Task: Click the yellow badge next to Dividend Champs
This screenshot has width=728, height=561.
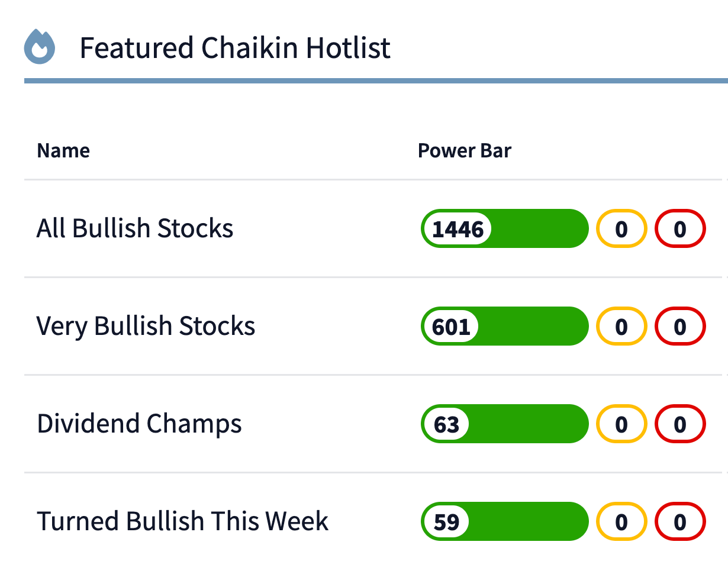Action: click(621, 424)
